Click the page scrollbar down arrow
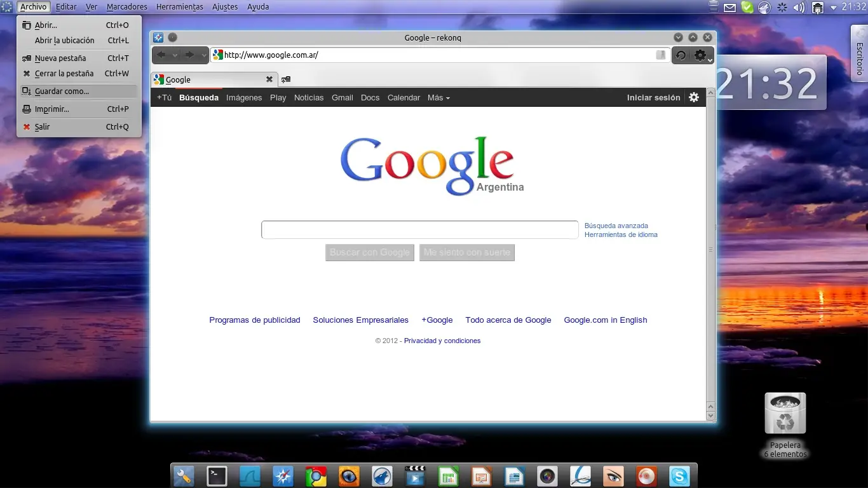The width and height of the screenshot is (868, 488). (x=711, y=416)
